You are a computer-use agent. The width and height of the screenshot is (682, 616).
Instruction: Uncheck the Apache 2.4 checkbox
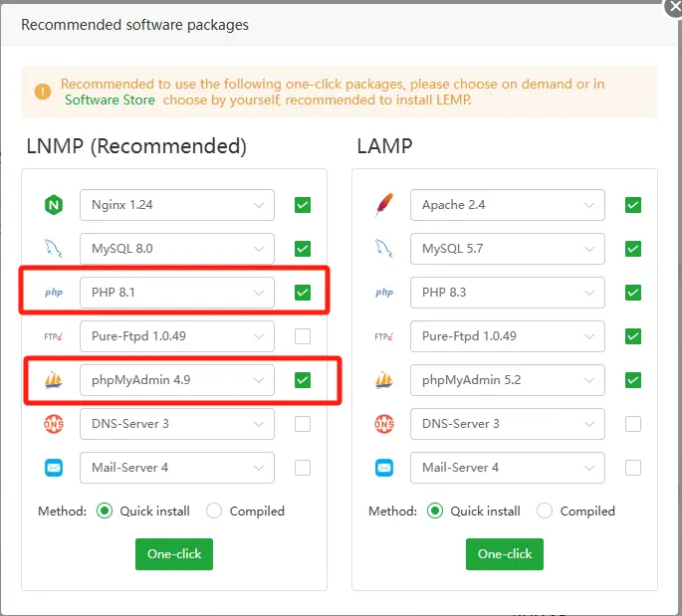tap(633, 205)
